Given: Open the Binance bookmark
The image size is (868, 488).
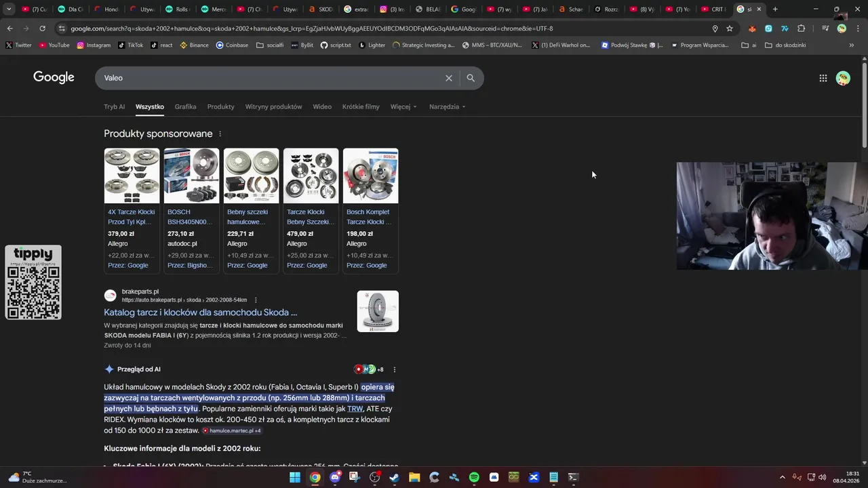Looking at the screenshot, I should 195,45.
